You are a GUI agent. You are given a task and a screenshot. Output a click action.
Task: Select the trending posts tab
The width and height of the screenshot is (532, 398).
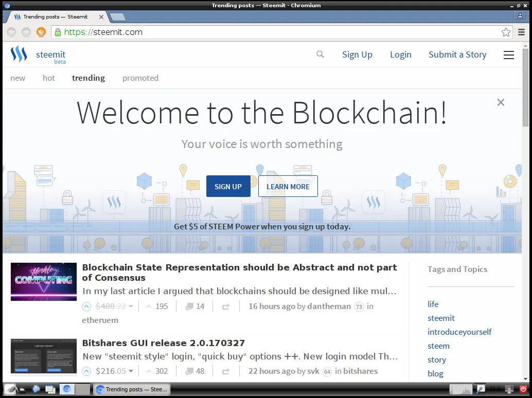tap(88, 78)
